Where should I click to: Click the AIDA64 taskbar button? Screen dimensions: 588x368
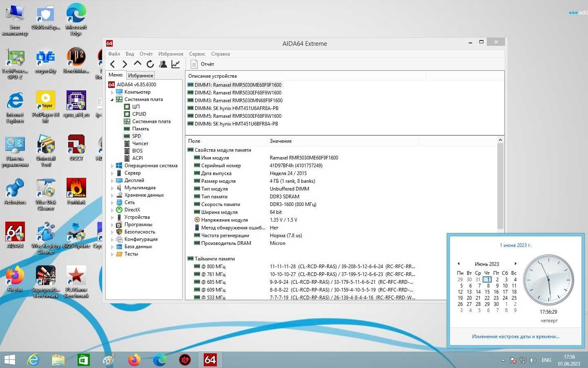[x=210, y=360]
